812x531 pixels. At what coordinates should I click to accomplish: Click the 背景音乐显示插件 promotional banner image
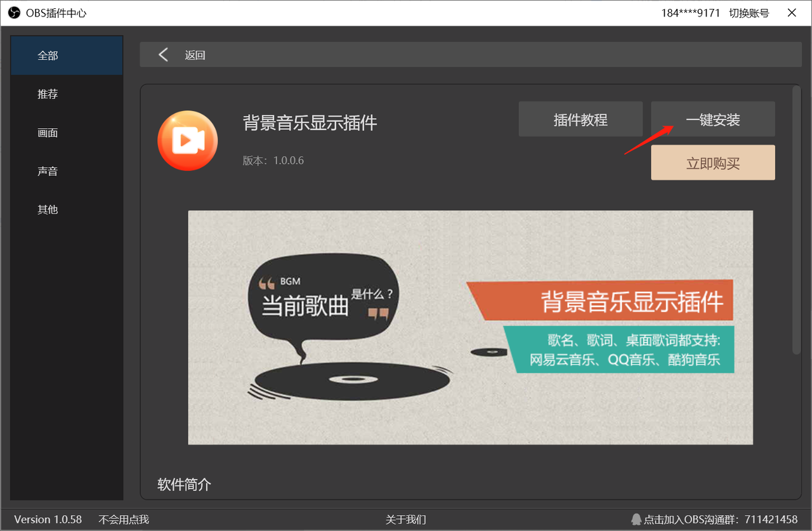coord(471,327)
